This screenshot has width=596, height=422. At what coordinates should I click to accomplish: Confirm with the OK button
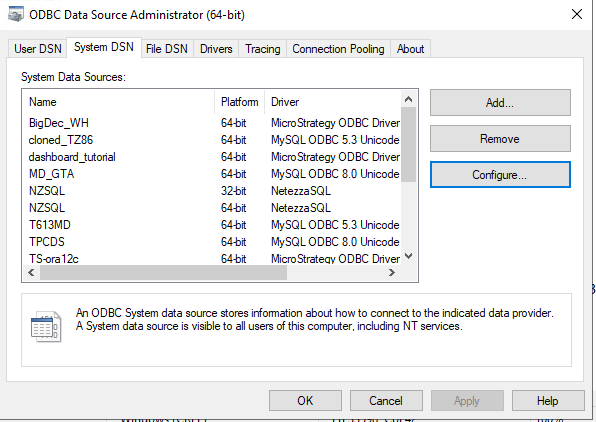pos(305,400)
